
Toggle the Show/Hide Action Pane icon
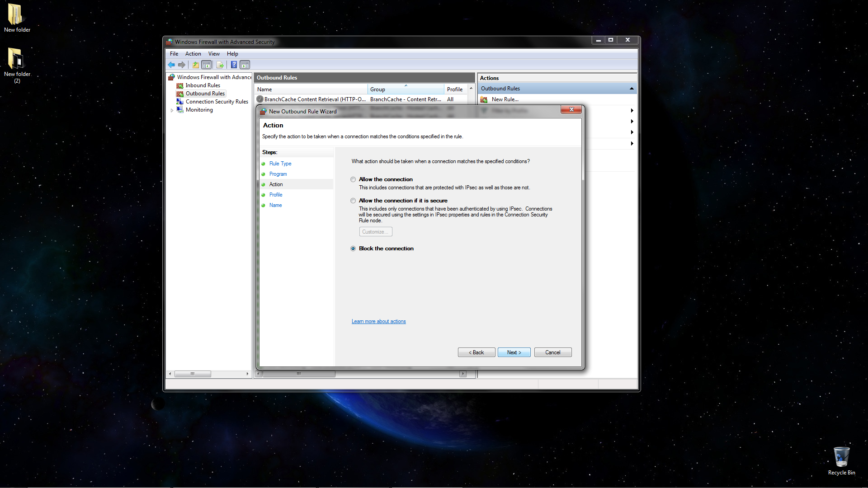(x=245, y=65)
